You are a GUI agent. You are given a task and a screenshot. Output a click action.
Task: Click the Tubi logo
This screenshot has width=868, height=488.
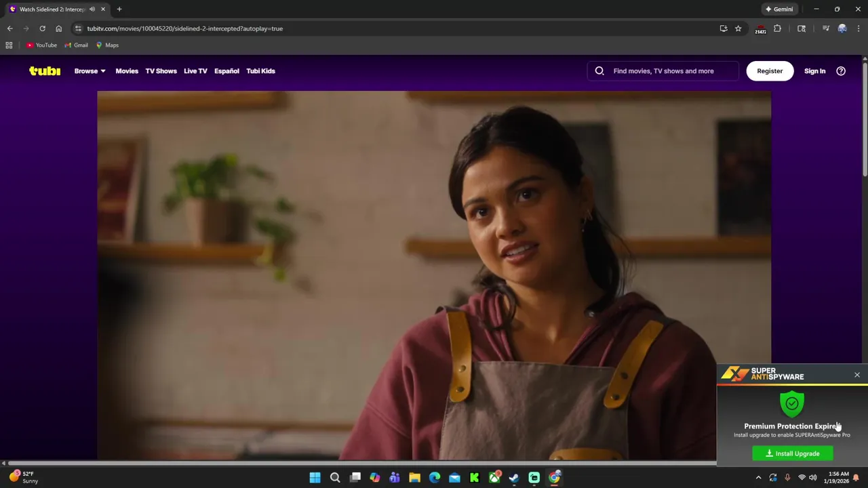[45, 71]
